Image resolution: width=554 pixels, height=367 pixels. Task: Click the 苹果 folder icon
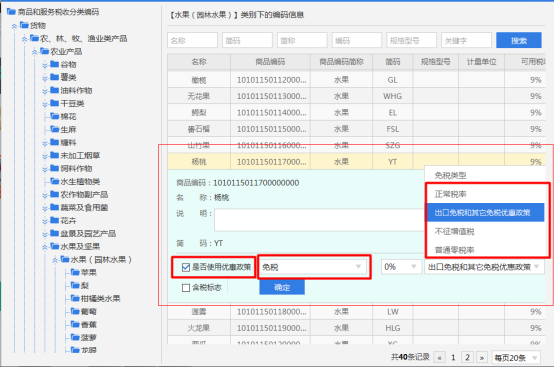75,272
